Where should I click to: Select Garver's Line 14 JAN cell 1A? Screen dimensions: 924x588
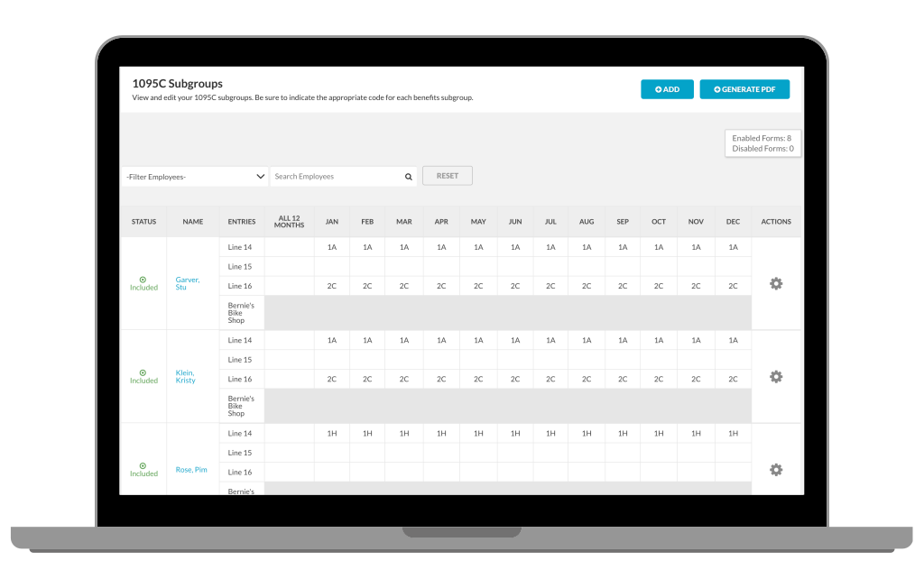[x=332, y=247]
